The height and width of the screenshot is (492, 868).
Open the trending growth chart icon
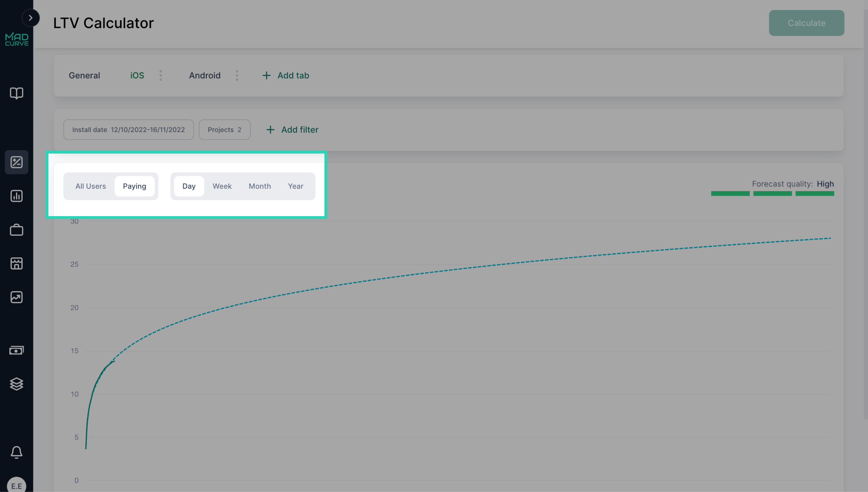click(x=16, y=297)
